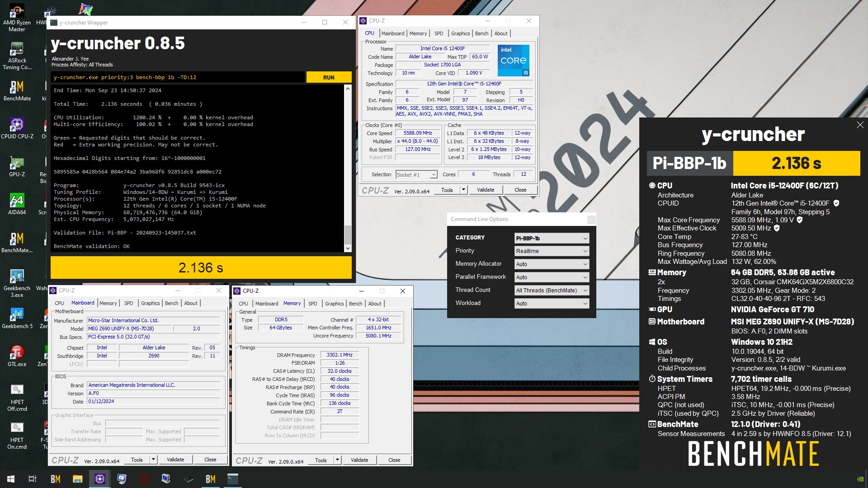The height and width of the screenshot is (488, 868).
Task: Click Validate in the Memory CPU-Z window
Action: click(x=359, y=460)
